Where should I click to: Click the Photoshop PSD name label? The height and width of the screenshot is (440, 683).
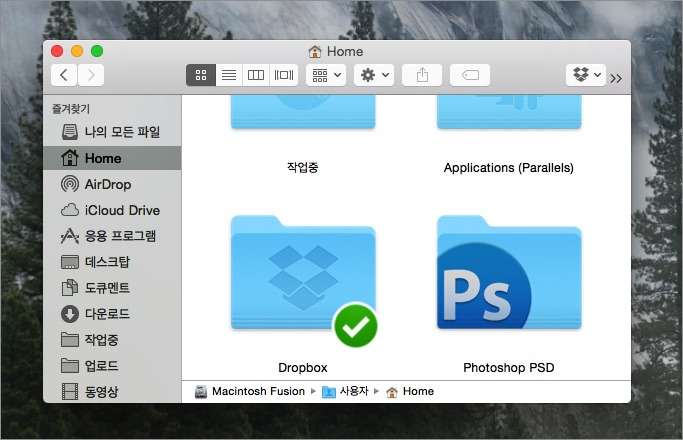pos(509,368)
